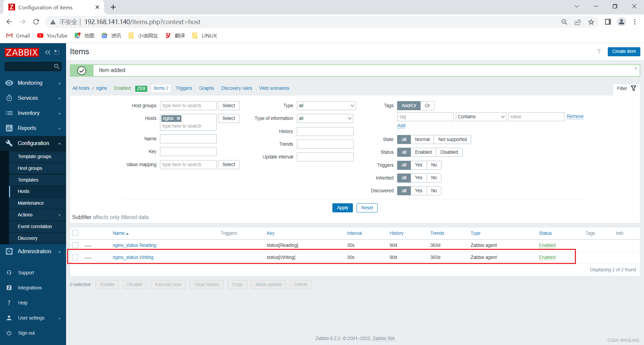Open the nginx_status Writing item
Viewport: 644px width, 345px height.
(133, 257)
